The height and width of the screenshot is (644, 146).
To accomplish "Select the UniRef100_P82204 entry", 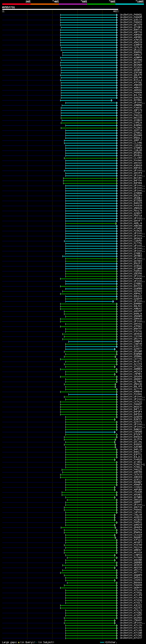I will click(131, 547).
